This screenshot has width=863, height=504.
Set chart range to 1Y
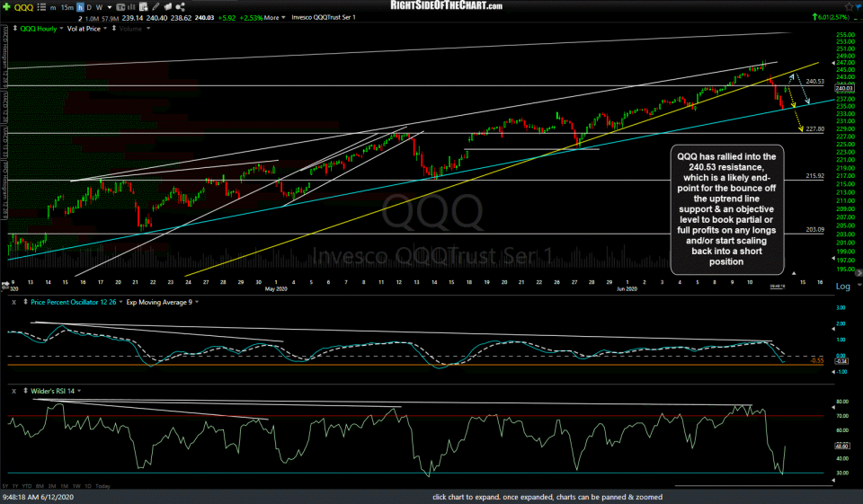(x=15, y=486)
